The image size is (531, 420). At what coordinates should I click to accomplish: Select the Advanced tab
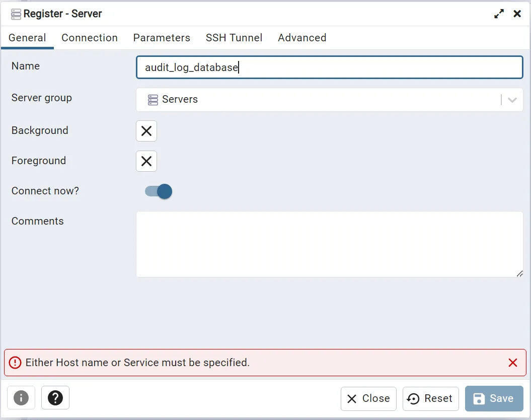[x=302, y=38]
